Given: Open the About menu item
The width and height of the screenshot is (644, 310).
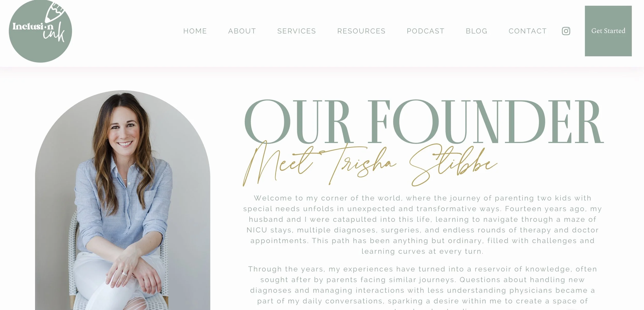Looking at the screenshot, I should [x=242, y=31].
